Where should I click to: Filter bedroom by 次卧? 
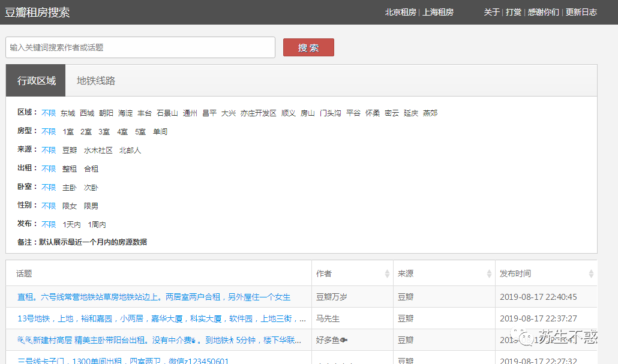click(91, 187)
